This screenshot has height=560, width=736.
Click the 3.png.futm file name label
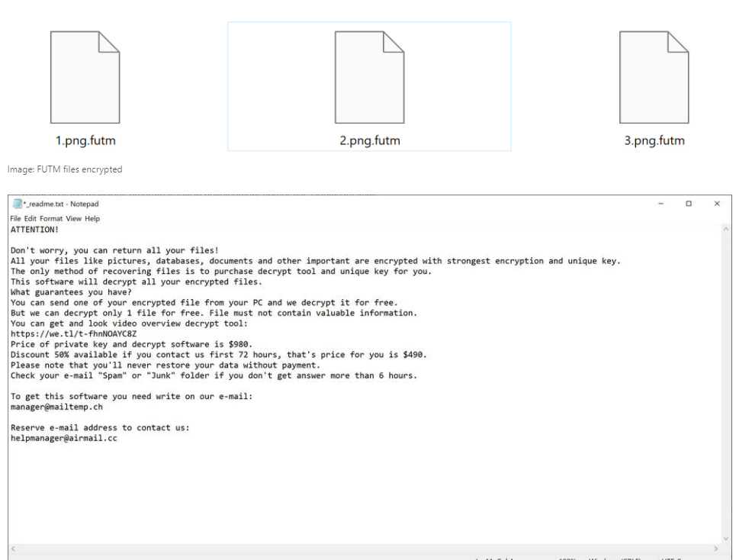coord(654,140)
